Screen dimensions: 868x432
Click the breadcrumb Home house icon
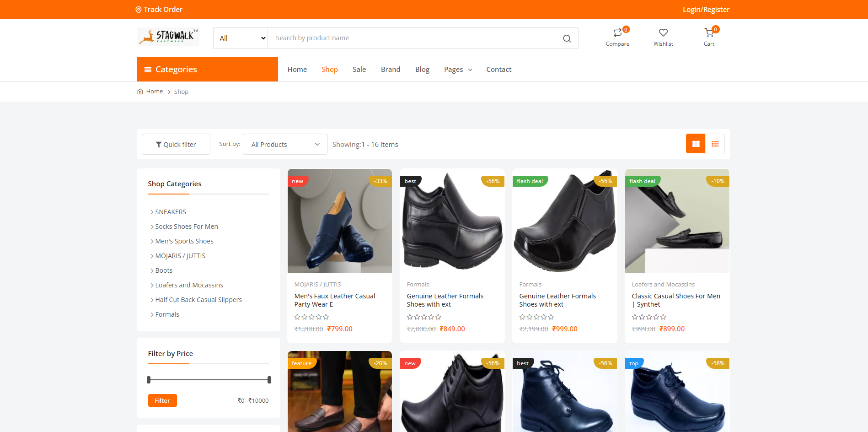(140, 92)
